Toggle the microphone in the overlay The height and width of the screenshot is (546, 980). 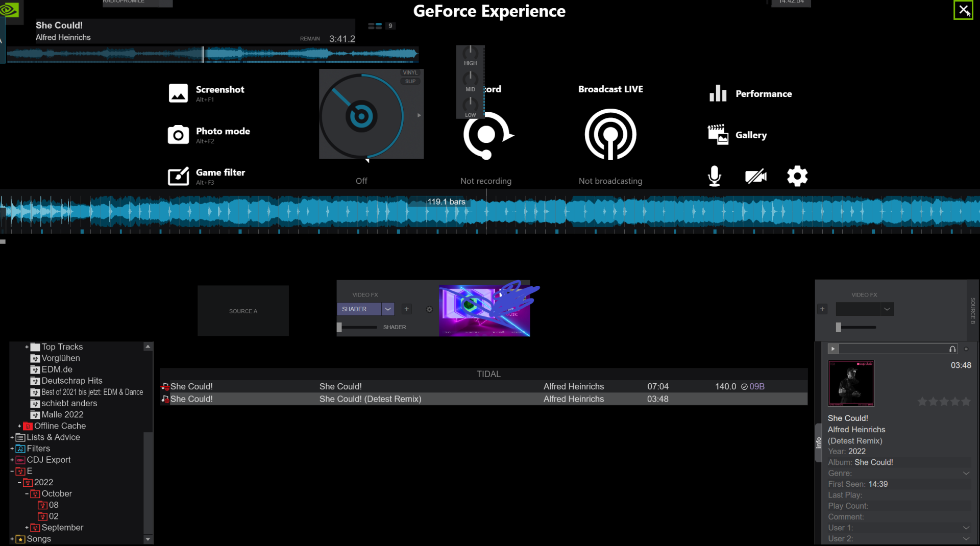pos(714,176)
